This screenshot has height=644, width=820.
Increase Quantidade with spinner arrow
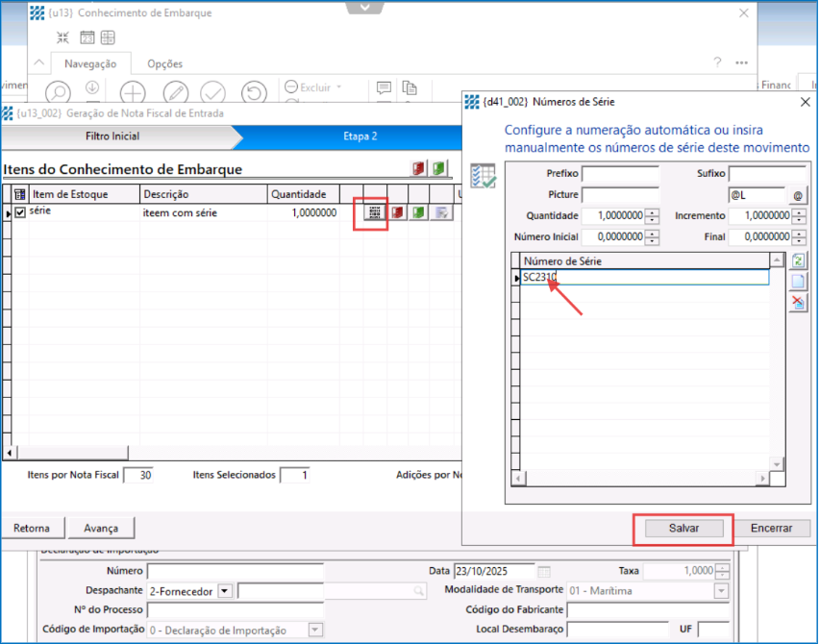(653, 211)
